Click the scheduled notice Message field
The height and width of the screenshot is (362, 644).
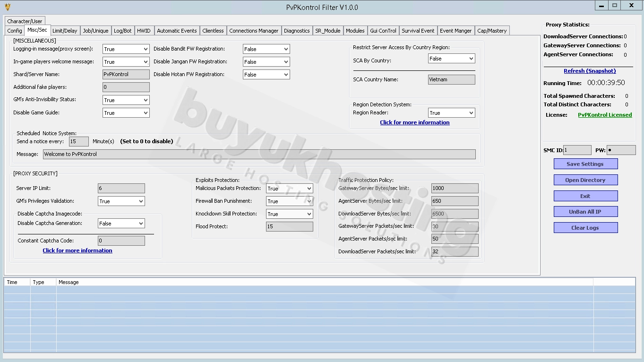pyautogui.click(x=259, y=154)
